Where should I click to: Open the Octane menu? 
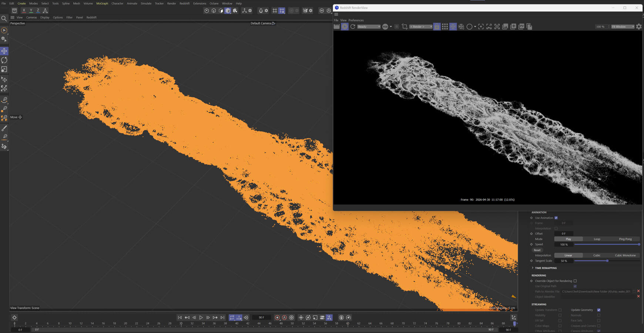coord(214,3)
